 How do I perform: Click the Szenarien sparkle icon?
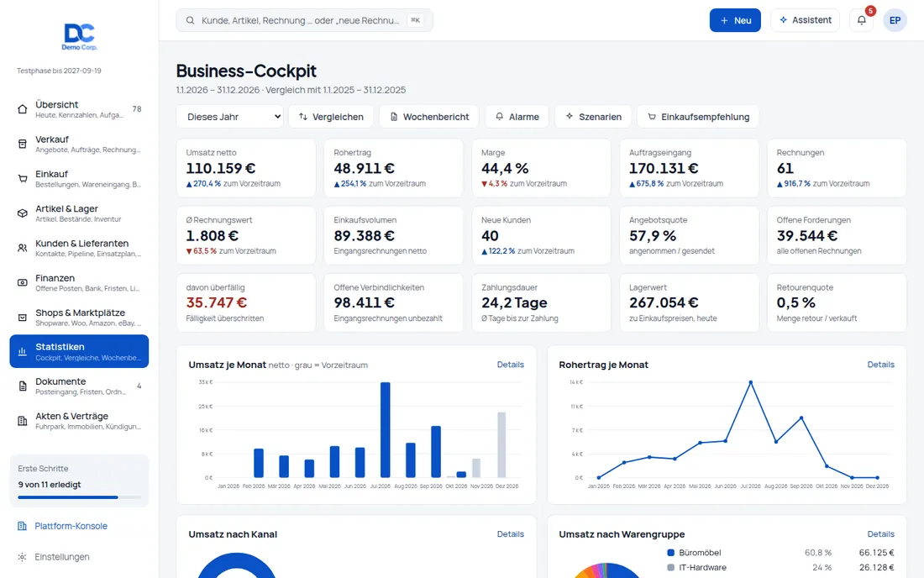click(570, 117)
